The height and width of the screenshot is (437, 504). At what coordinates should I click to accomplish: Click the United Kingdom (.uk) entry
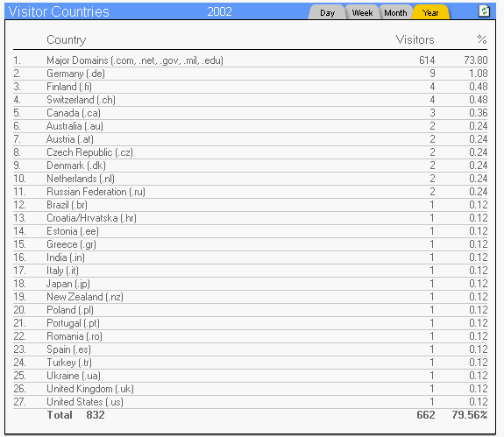(x=90, y=389)
